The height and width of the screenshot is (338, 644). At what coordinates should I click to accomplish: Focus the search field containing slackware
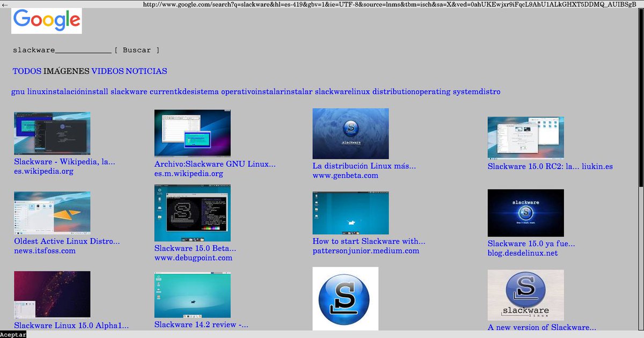point(62,50)
